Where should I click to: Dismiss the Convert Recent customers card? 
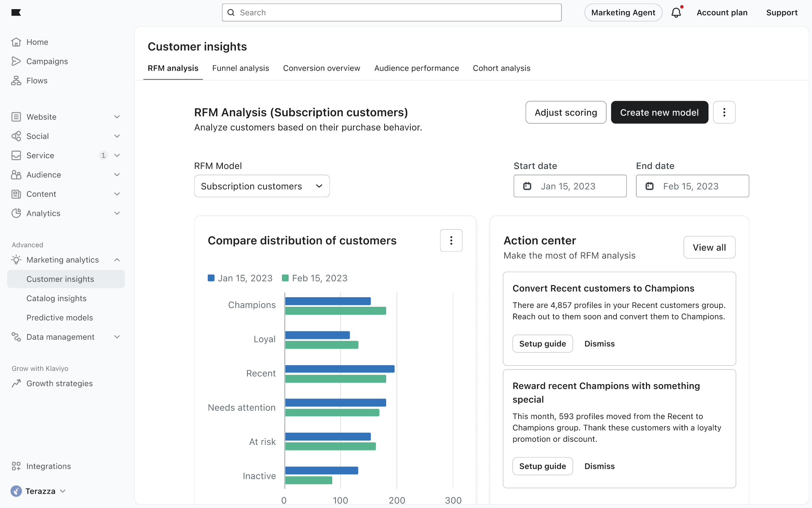point(599,344)
